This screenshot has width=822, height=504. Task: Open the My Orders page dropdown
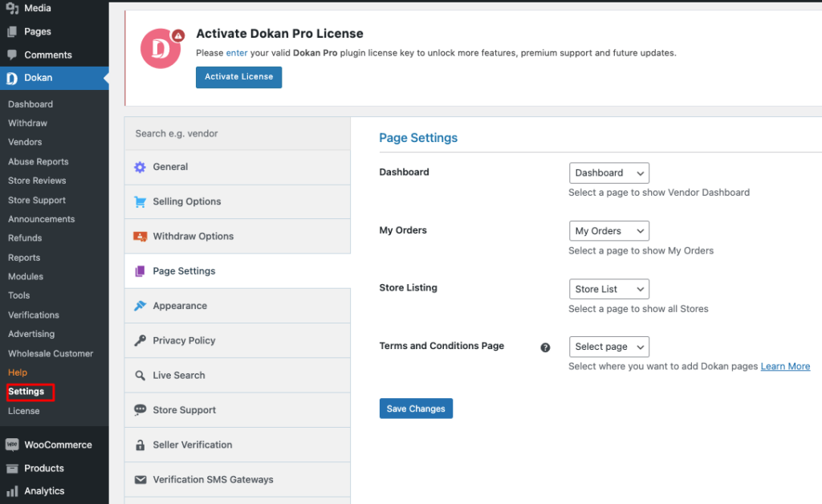click(x=609, y=231)
